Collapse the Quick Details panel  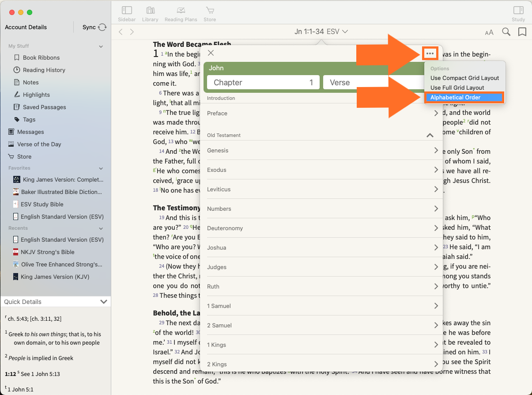click(x=104, y=302)
